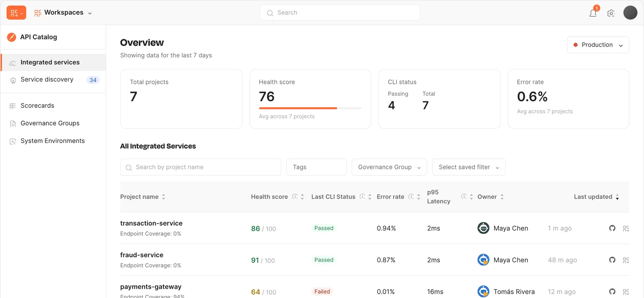Click Maya Chen avatar on fraud-service row

(x=483, y=260)
